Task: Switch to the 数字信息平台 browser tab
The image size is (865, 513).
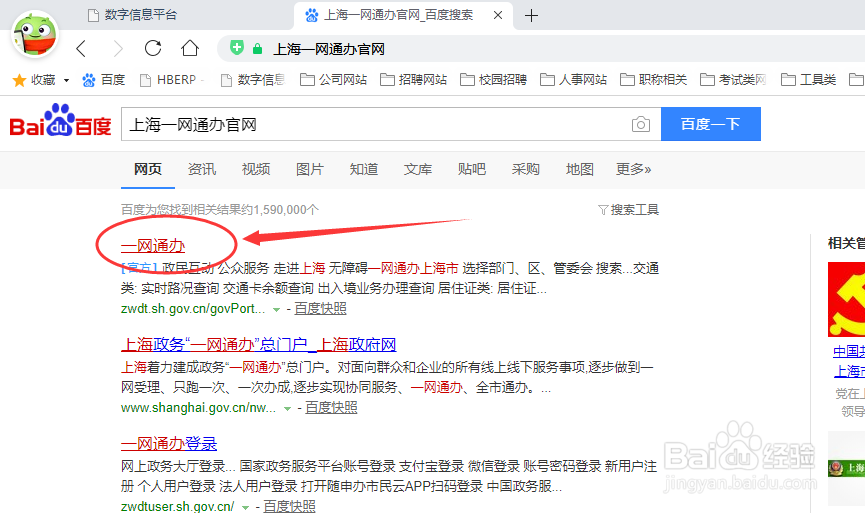Action: (x=133, y=15)
